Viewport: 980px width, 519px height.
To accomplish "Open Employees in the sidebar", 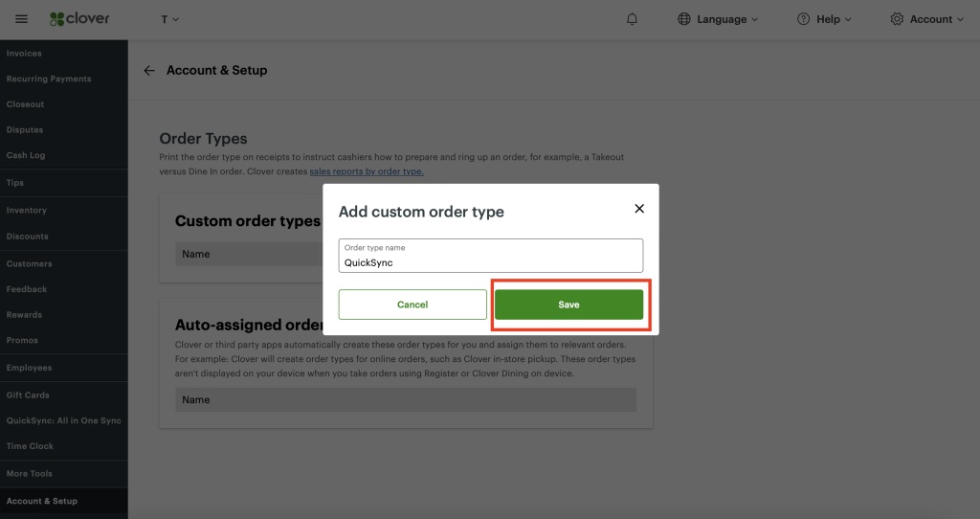I will click(x=30, y=368).
